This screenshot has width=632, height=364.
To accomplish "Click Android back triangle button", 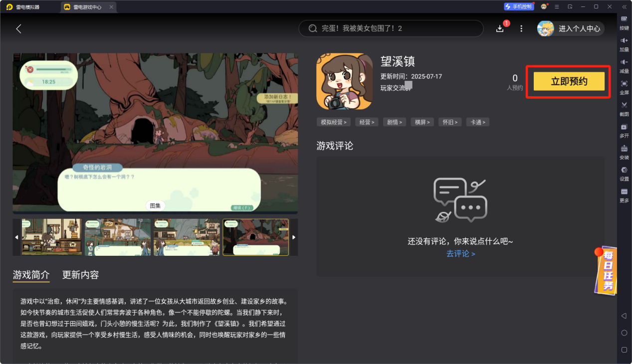I will tap(624, 316).
